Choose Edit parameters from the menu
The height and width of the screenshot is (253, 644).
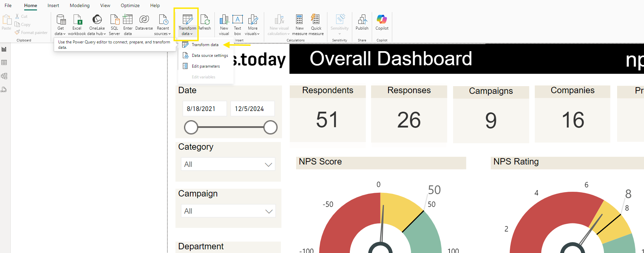coord(205,66)
